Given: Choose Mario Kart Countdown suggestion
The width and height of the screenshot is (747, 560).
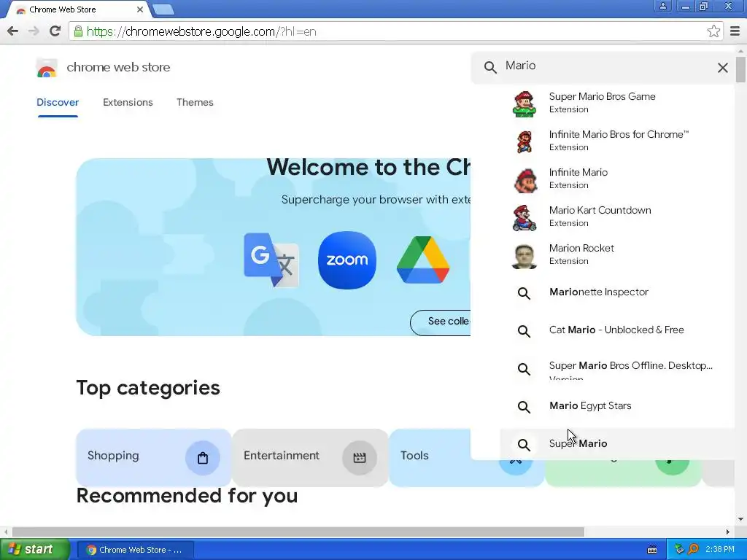Looking at the screenshot, I should tap(600, 211).
